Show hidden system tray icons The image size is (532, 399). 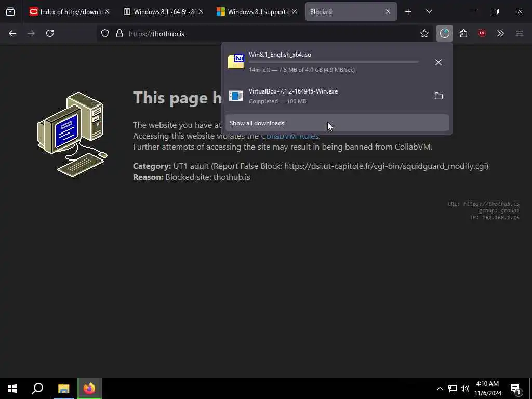point(440,389)
